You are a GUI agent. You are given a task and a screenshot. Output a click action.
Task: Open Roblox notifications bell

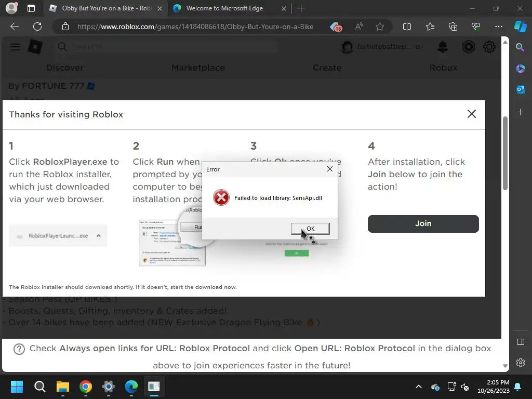(442, 47)
